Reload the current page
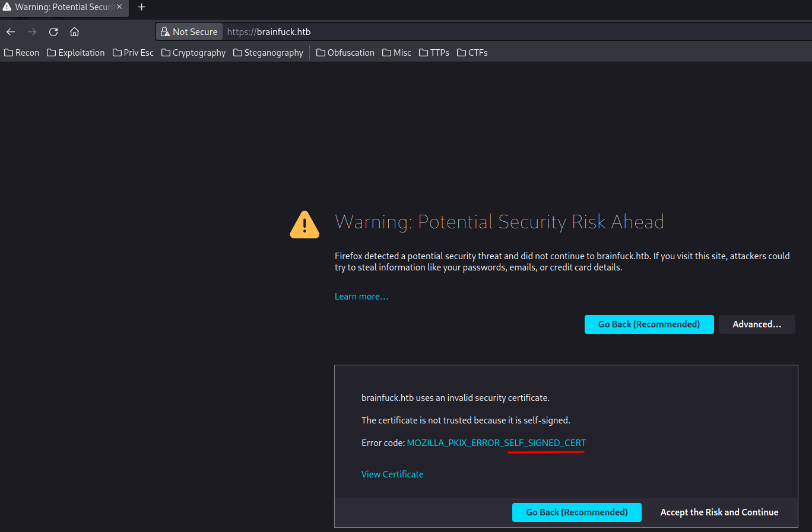Image resolution: width=812 pixels, height=532 pixels. pyautogui.click(x=53, y=32)
